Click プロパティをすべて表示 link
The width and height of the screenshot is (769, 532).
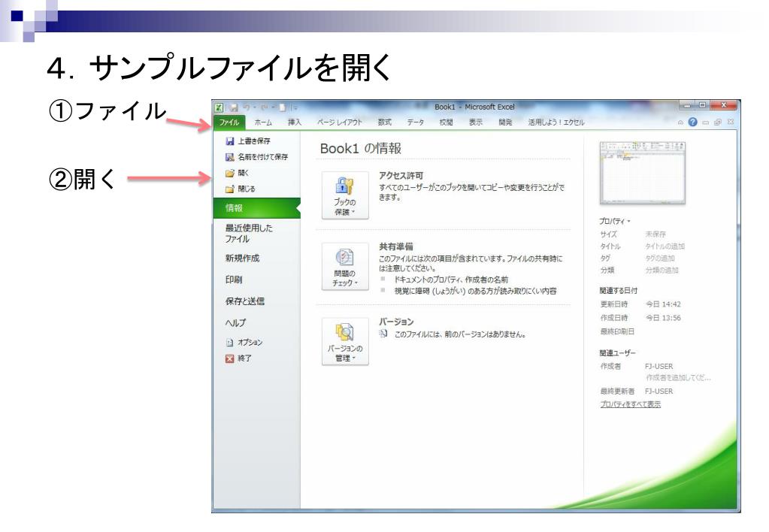coord(630,404)
